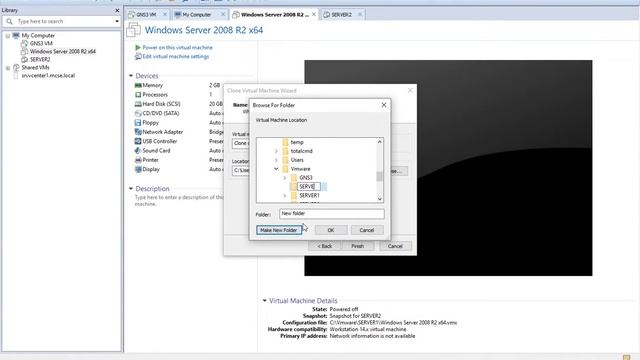Image resolution: width=640 pixels, height=360 pixels.
Task: Select Windows Server 2008 R2 x64 in Library
Action: tap(62, 51)
